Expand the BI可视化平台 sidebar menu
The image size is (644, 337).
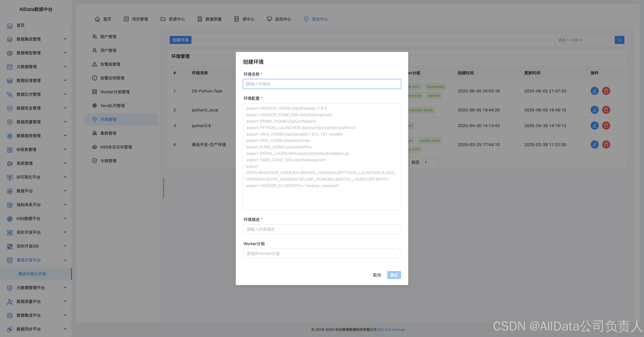(x=65, y=177)
